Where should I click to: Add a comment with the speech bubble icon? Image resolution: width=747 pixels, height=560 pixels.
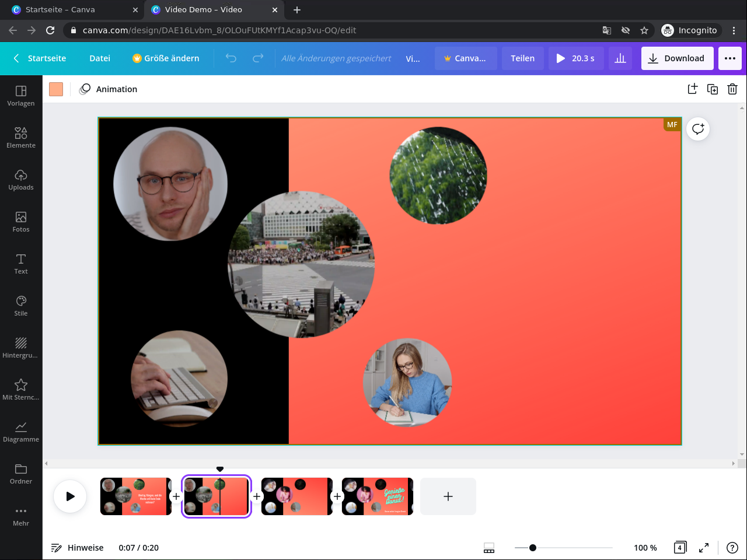[x=698, y=129]
